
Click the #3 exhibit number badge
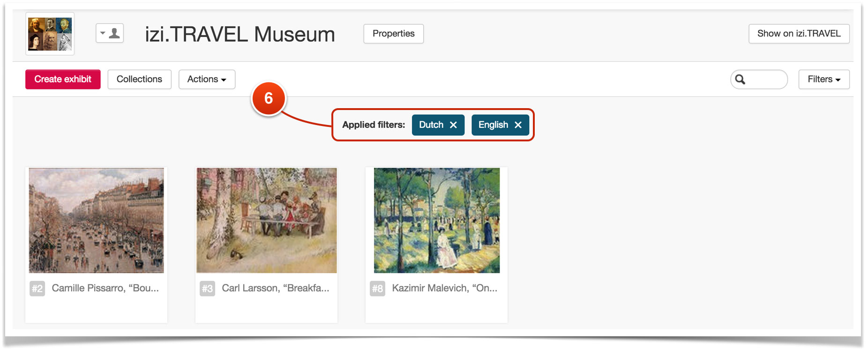click(208, 288)
